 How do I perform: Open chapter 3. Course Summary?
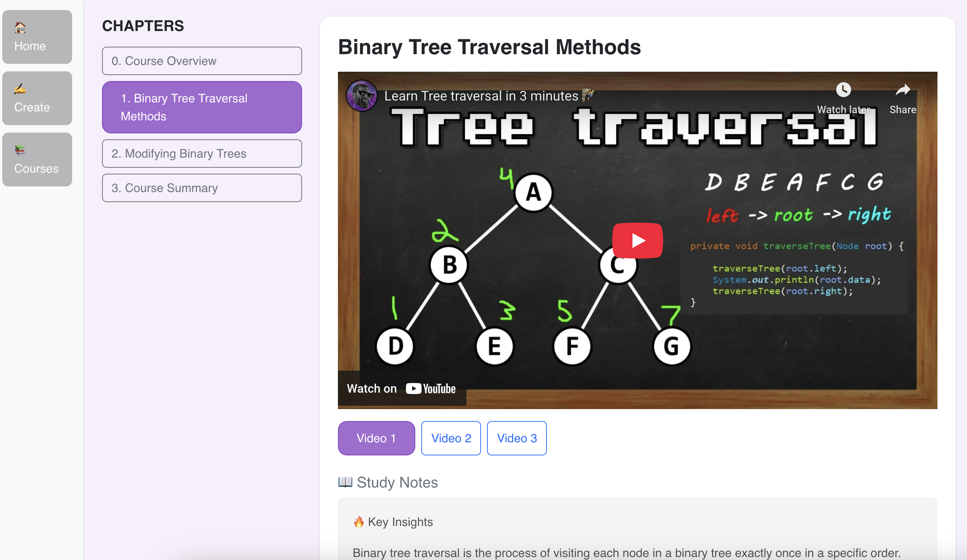202,188
